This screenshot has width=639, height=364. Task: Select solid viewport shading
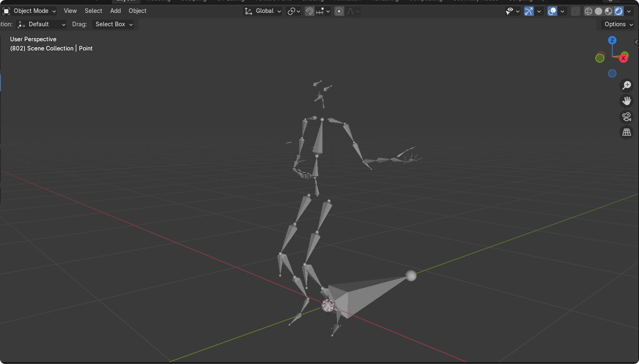(x=599, y=11)
